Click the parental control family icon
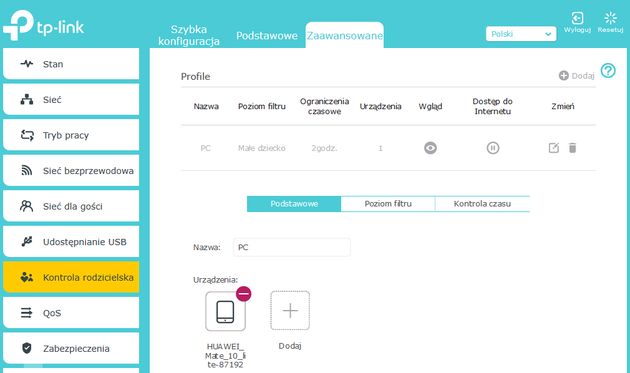Viewport: 630px width, 373px height. [27, 277]
